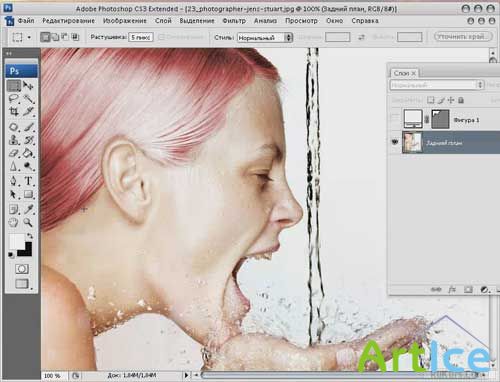Reset default colors small icon
Image resolution: width=500 pixels, height=382 pixels.
point(11,255)
